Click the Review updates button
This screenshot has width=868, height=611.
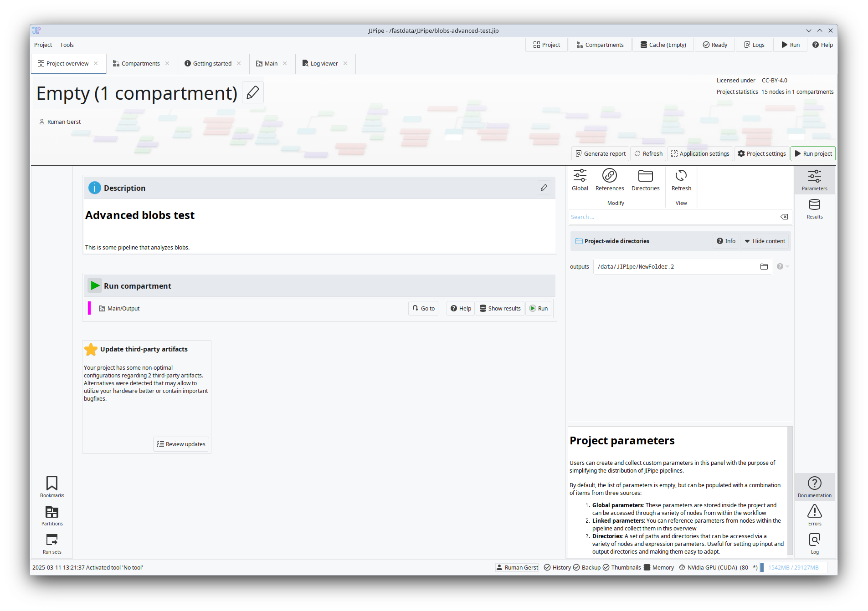click(x=181, y=444)
